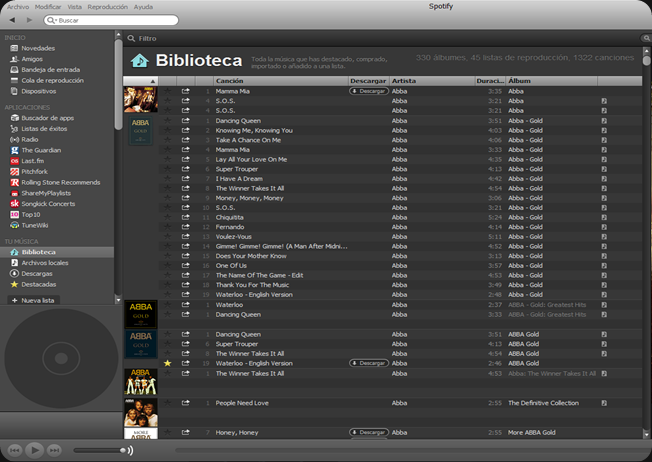Sort tracks by Artista column header
This screenshot has height=462, width=652.
tap(432, 81)
